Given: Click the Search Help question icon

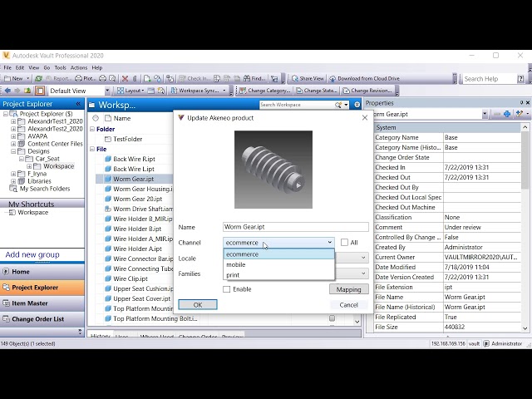Looking at the screenshot, I should [521, 79].
